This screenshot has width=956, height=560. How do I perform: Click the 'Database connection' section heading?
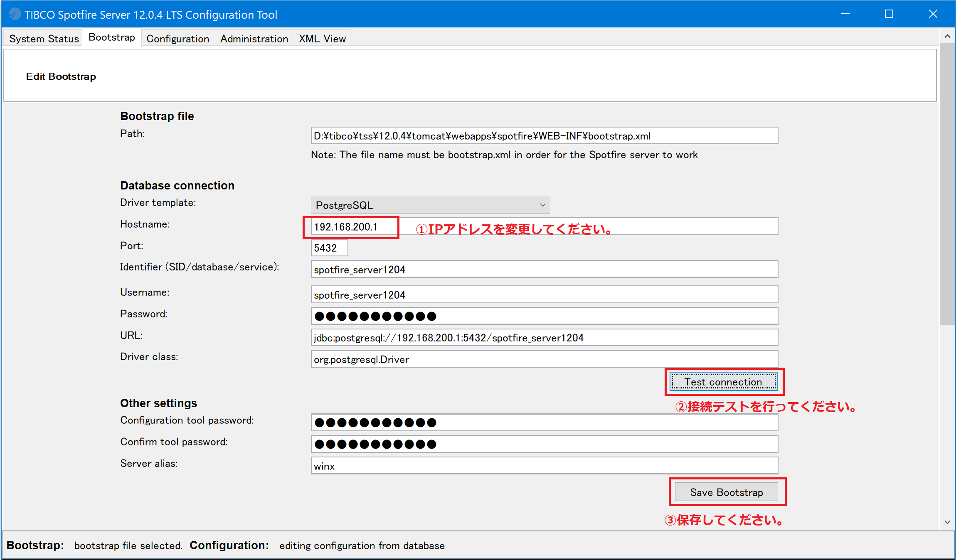click(177, 186)
